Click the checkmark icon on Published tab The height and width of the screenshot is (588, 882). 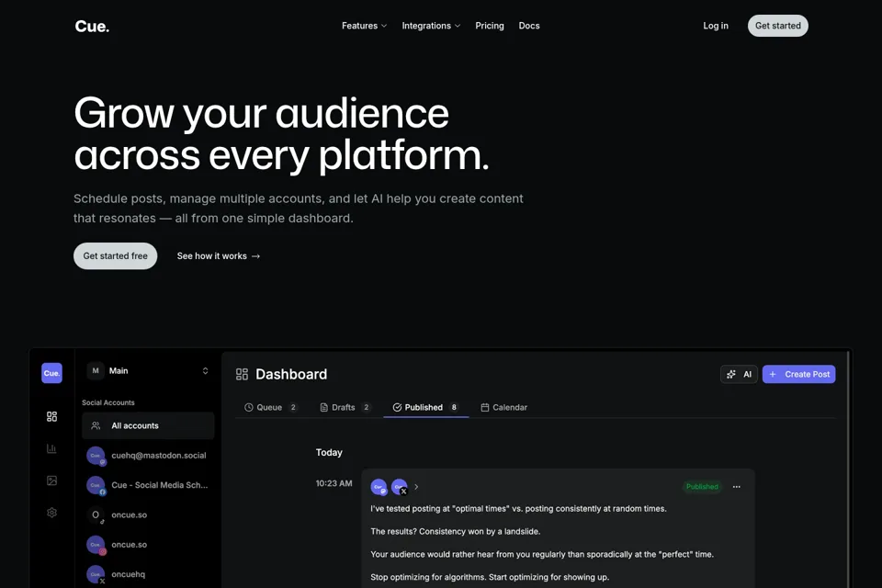tap(397, 407)
